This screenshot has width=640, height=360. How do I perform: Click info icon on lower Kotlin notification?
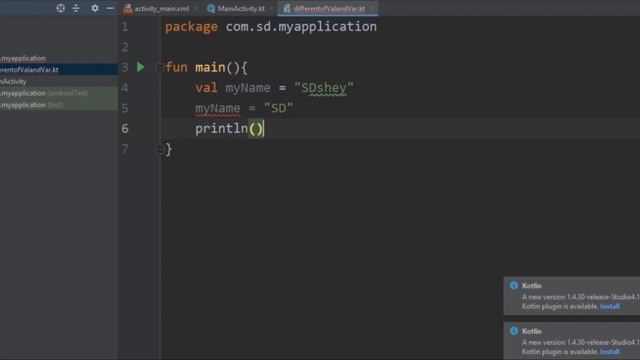[x=514, y=331]
